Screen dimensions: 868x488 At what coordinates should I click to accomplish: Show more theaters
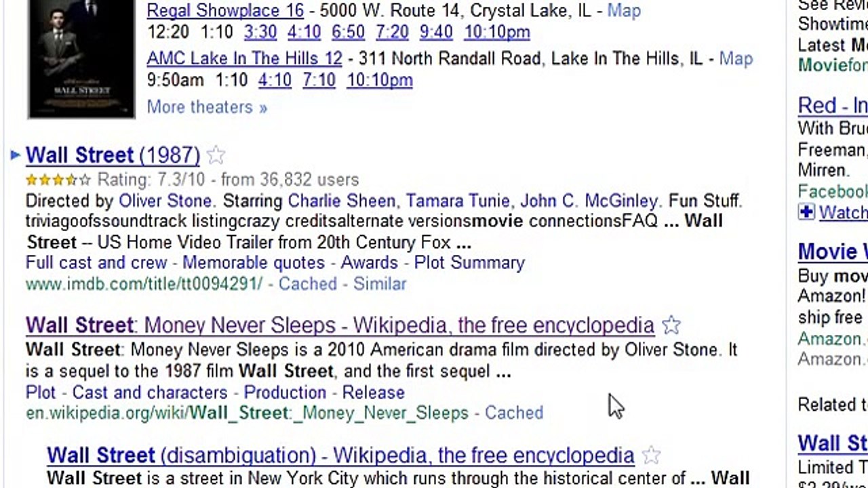click(207, 107)
